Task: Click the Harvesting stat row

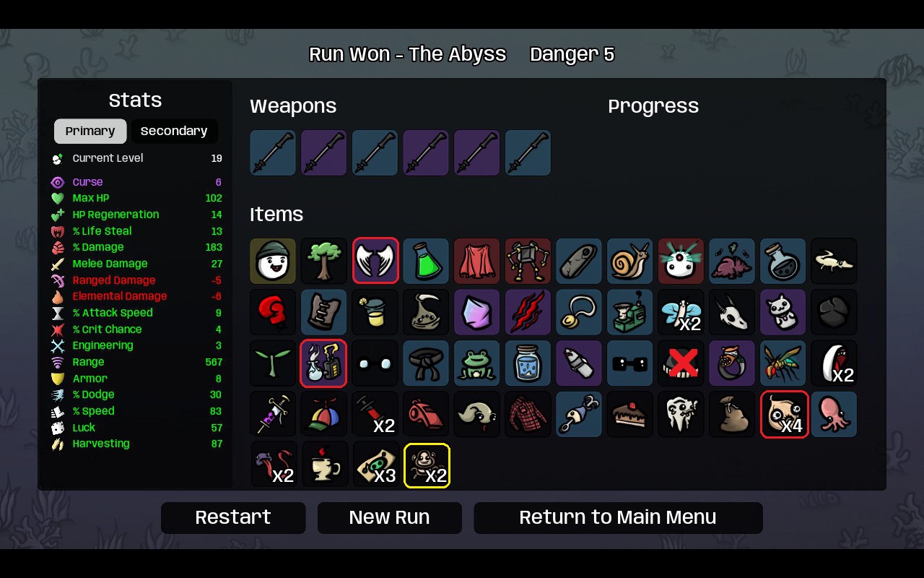Action: (x=136, y=444)
